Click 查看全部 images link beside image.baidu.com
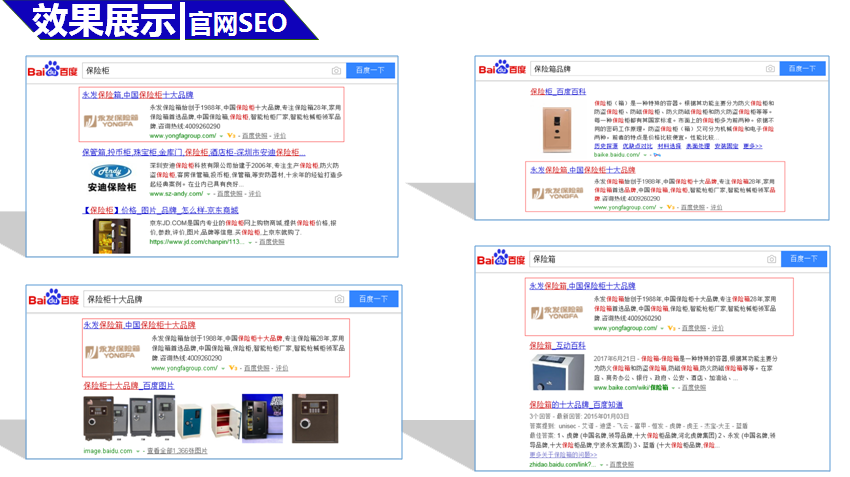 tap(177, 451)
